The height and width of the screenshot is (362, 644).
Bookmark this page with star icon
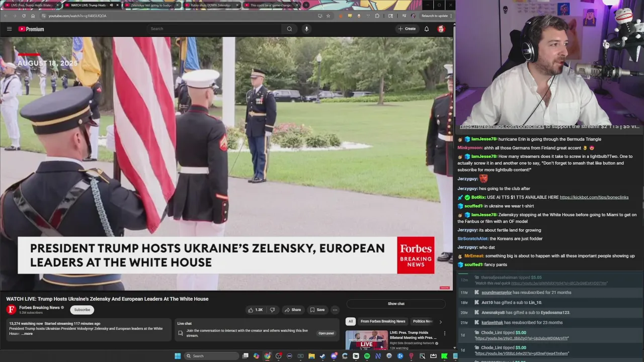(328, 16)
